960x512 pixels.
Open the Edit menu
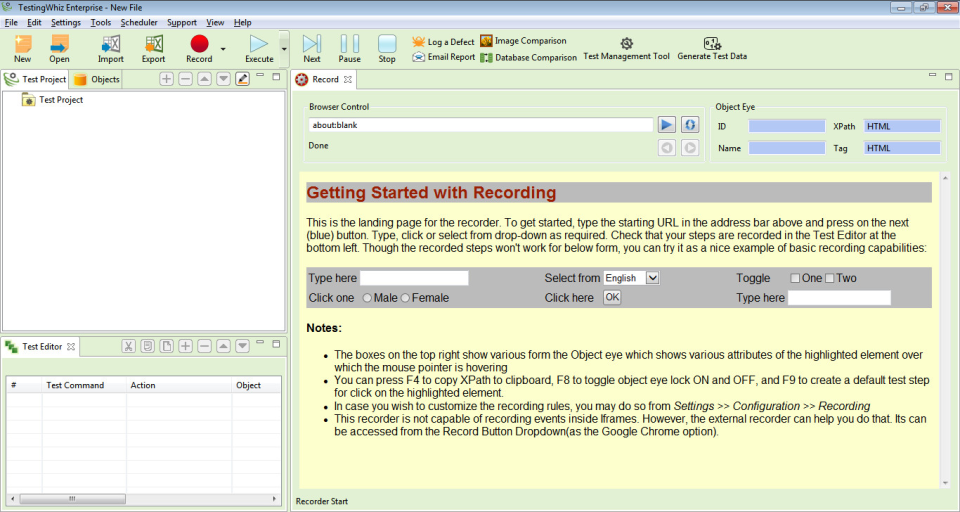tap(34, 23)
